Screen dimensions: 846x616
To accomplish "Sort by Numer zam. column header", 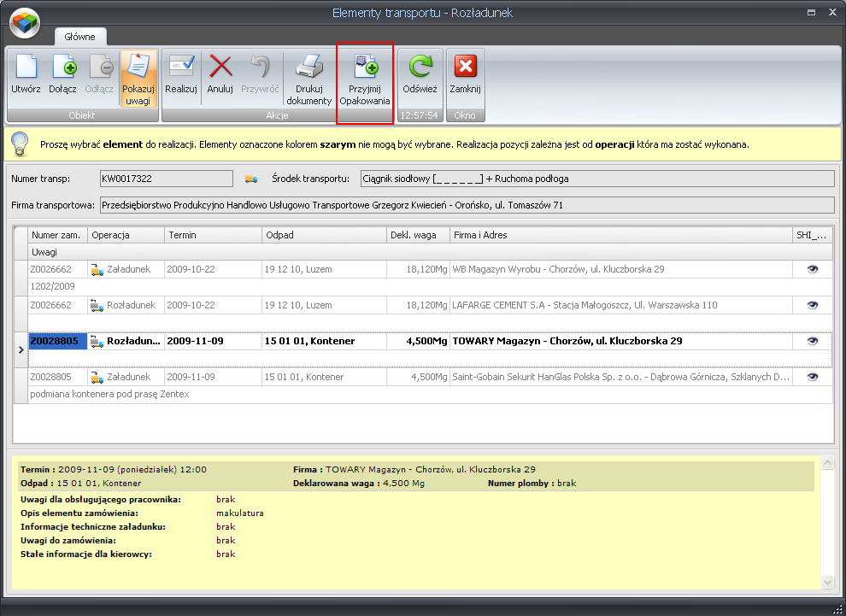I will tap(58, 235).
